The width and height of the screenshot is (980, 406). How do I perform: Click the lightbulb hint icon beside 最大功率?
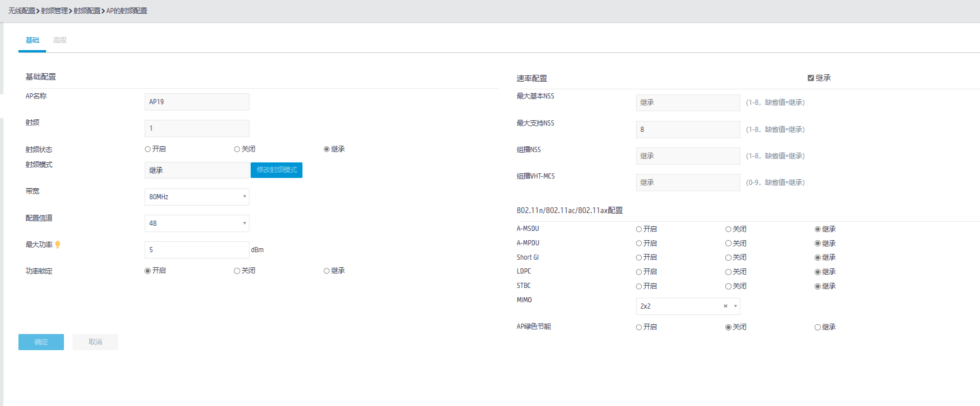coord(58,245)
